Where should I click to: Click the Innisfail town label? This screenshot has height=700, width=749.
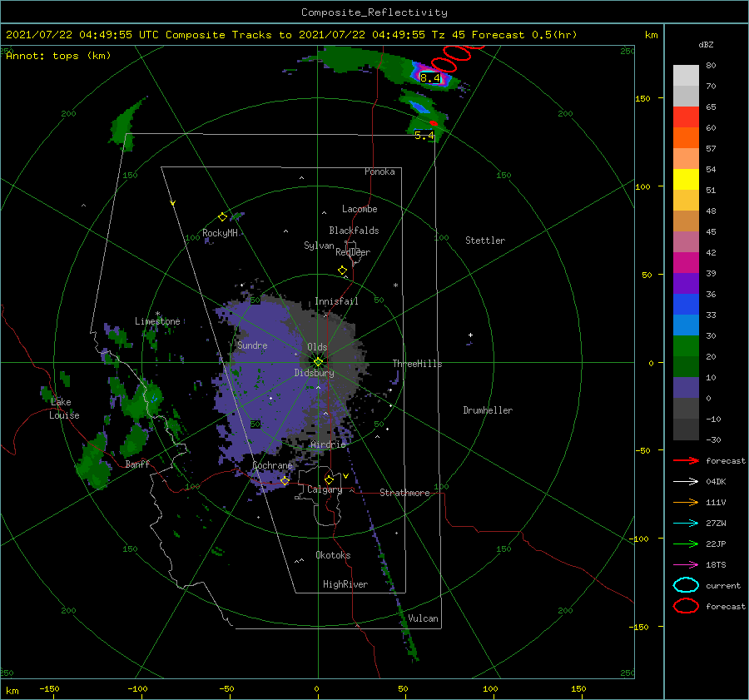click(336, 301)
